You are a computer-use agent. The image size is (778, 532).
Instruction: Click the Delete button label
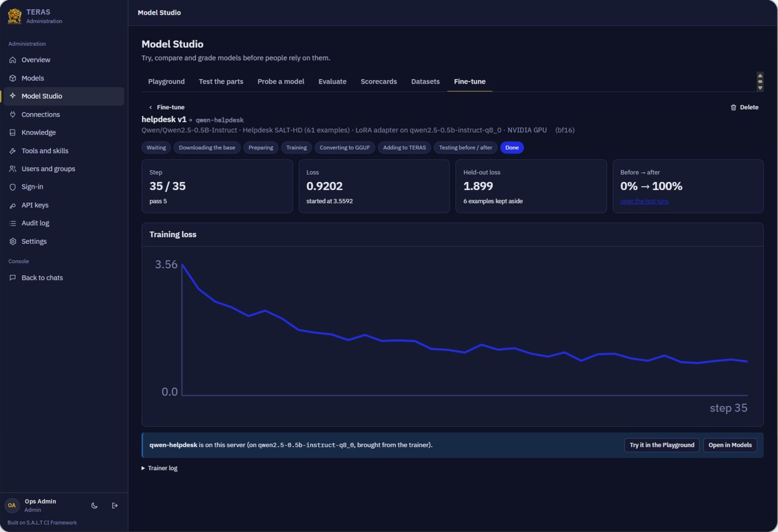pyautogui.click(x=749, y=108)
